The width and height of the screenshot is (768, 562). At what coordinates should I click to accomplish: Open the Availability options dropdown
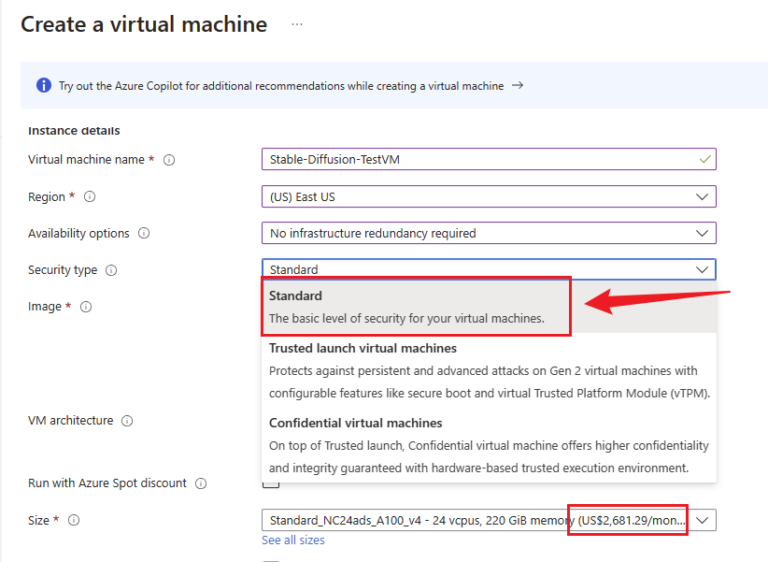coord(489,233)
